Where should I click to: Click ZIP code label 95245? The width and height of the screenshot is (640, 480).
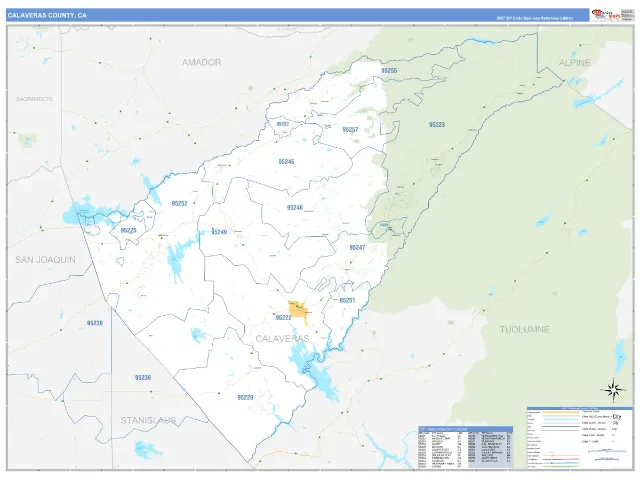click(286, 162)
